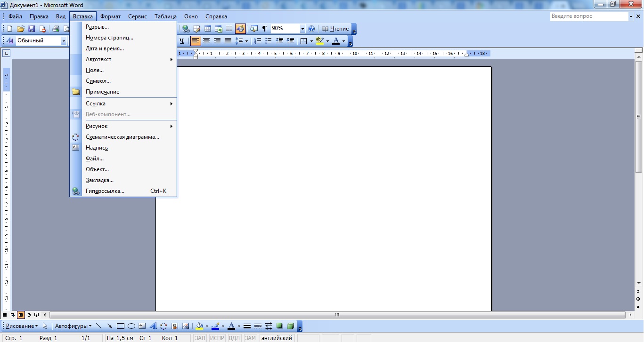Toggle Align Left

click(196, 41)
